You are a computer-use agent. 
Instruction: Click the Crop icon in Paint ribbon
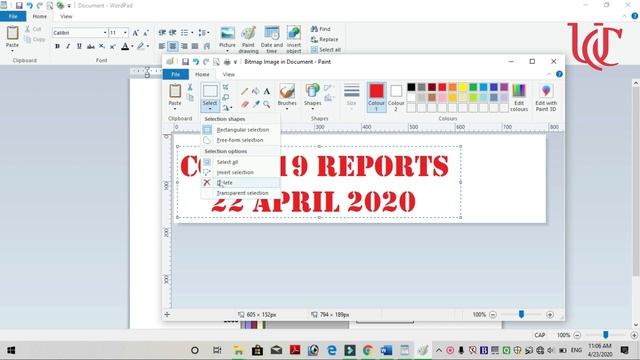[x=226, y=87]
